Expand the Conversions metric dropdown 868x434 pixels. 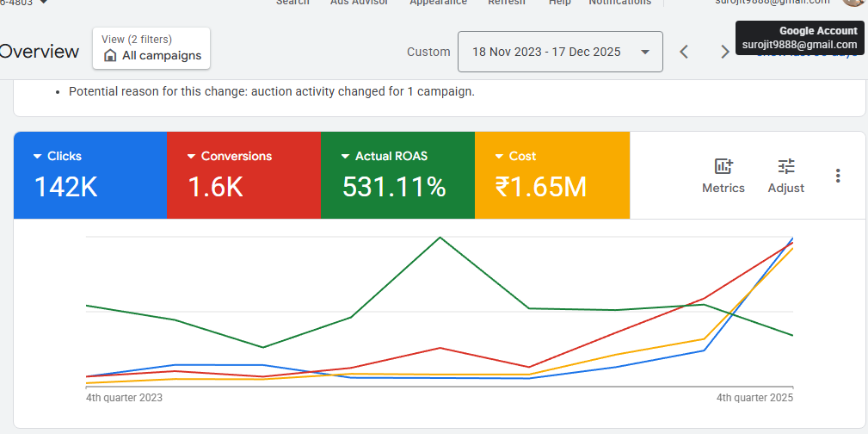[x=191, y=157]
